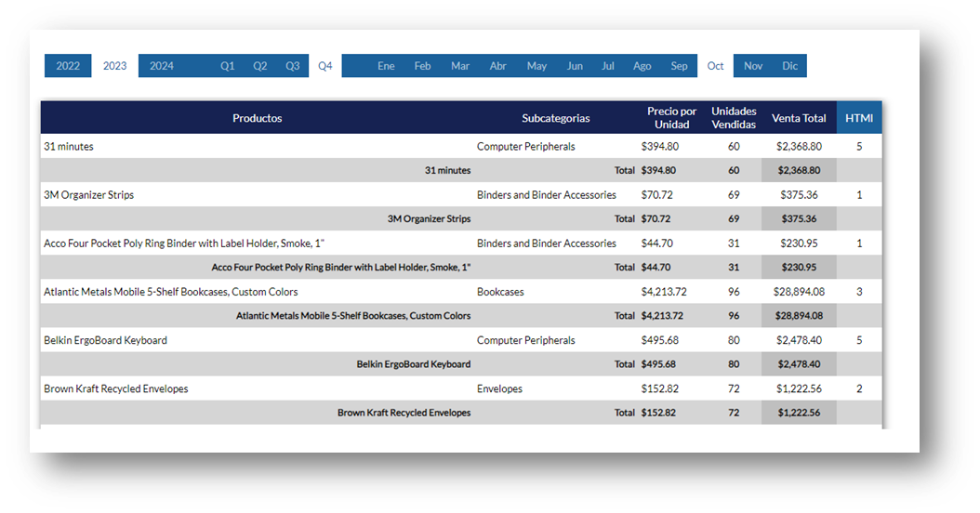Viewport: 980px width, 513px height.
Task: Choose the Feb month filter
Action: [422, 66]
